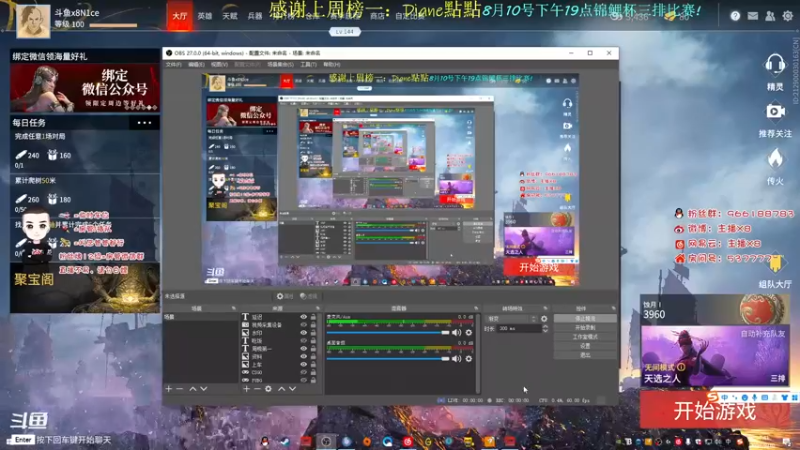Click 开始游戏 start game button
800x450 pixels.
(x=714, y=411)
